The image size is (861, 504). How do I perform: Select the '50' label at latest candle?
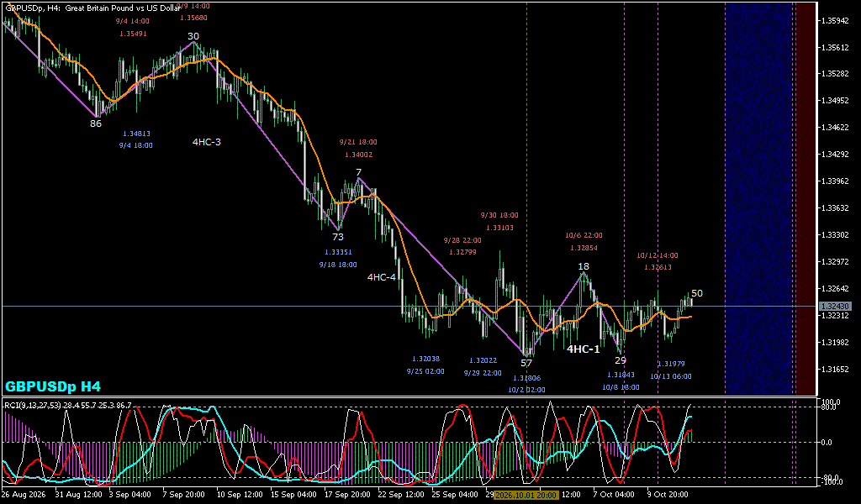[x=697, y=293]
